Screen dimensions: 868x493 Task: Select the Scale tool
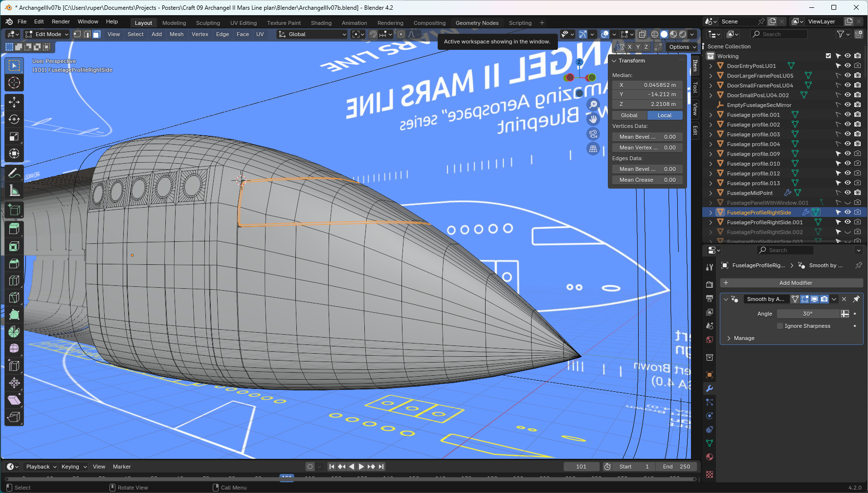coord(14,137)
